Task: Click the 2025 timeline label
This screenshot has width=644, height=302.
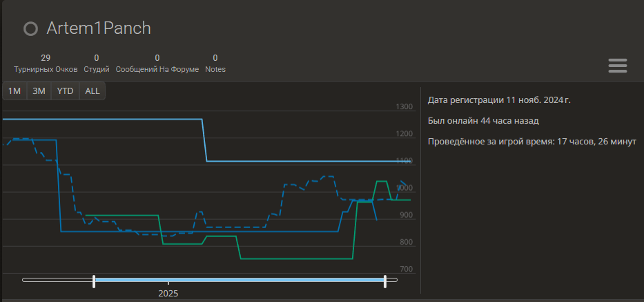Action: [x=168, y=294]
